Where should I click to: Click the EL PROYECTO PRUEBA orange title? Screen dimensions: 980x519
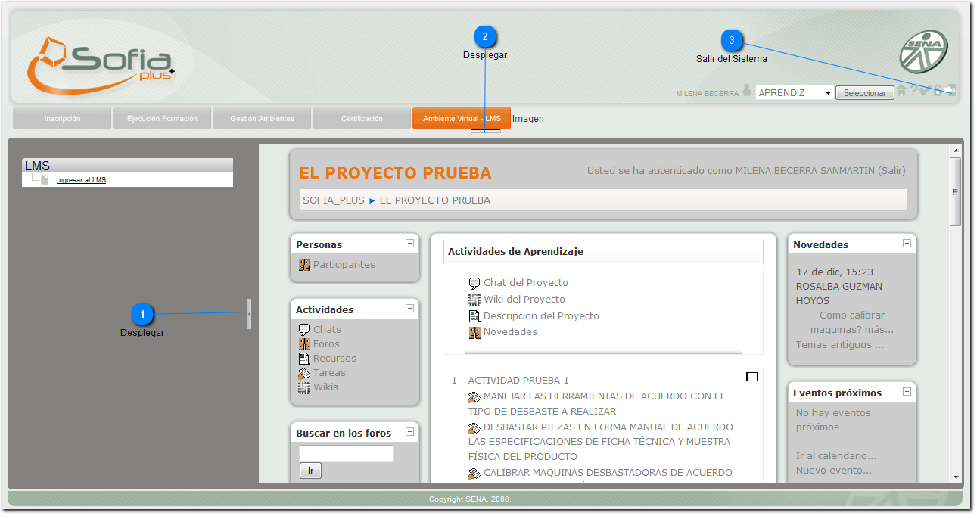point(395,173)
